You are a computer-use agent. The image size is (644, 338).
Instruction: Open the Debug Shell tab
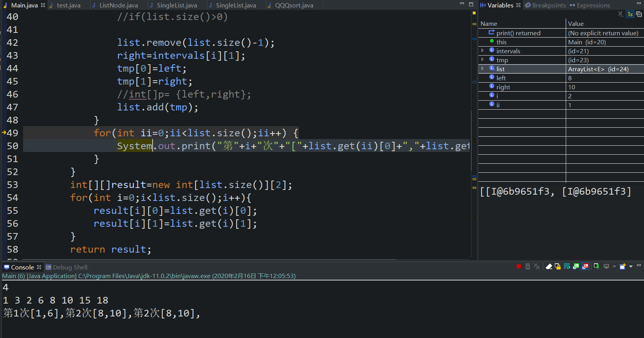point(67,267)
